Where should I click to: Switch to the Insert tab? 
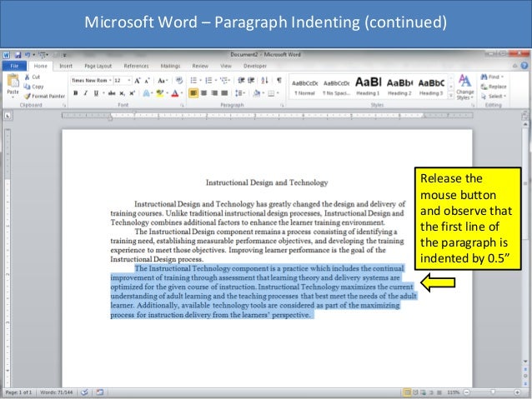click(x=66, y=66)
